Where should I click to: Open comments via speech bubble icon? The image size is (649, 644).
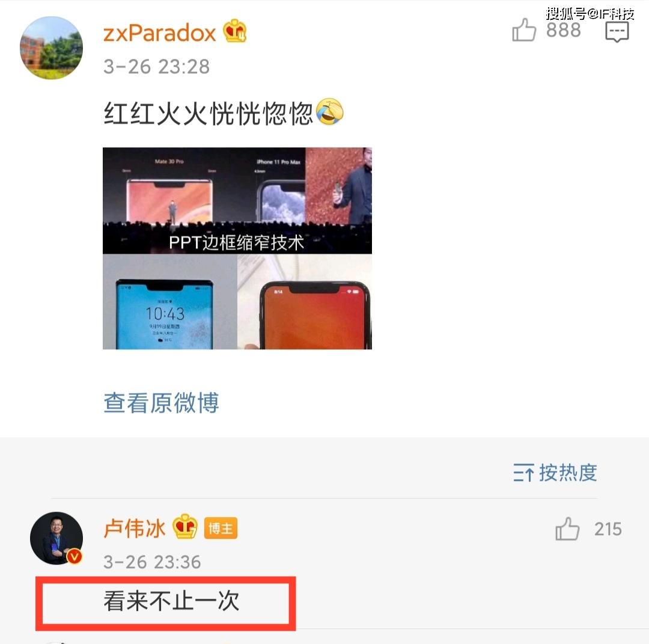tap(617, 31)
